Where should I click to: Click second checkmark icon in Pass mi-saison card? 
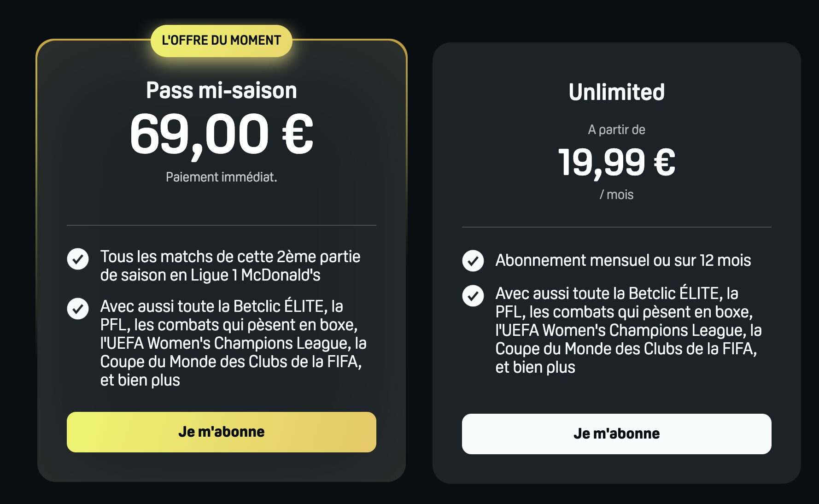coord(78,309)
